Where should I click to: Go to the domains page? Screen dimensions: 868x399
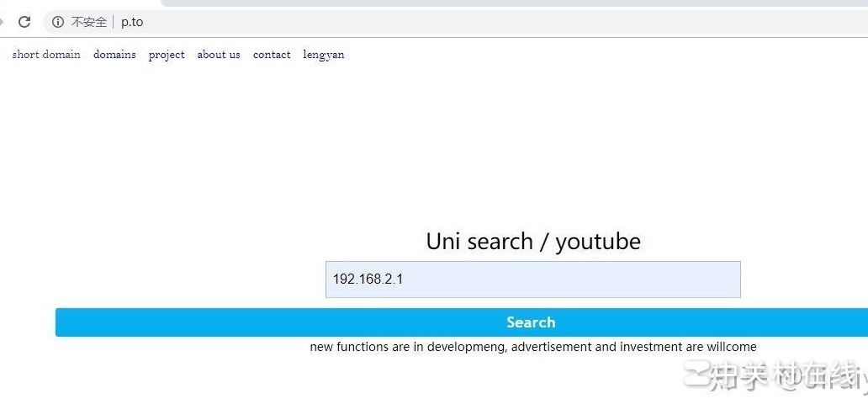click(x=114, y=55)
